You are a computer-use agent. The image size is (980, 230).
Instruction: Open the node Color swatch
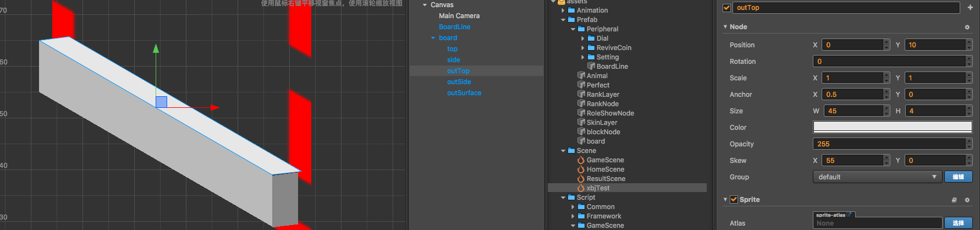[x=892, y=127]
